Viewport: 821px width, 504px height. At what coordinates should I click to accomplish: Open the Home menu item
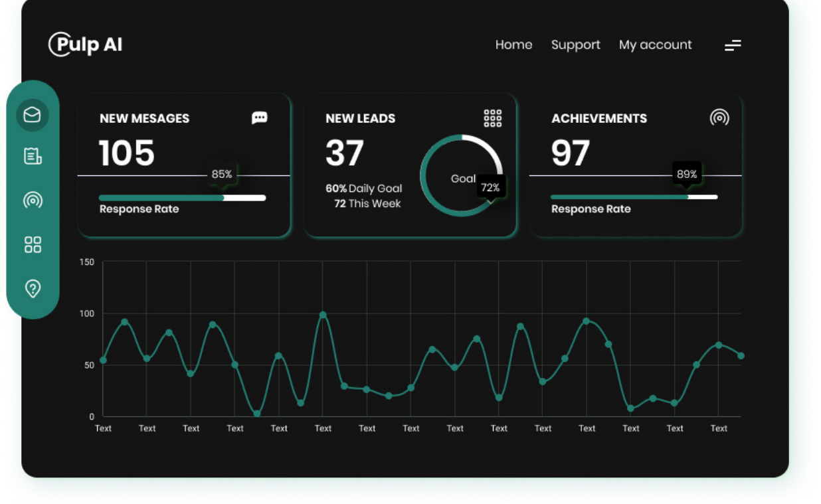coord(513,44)
